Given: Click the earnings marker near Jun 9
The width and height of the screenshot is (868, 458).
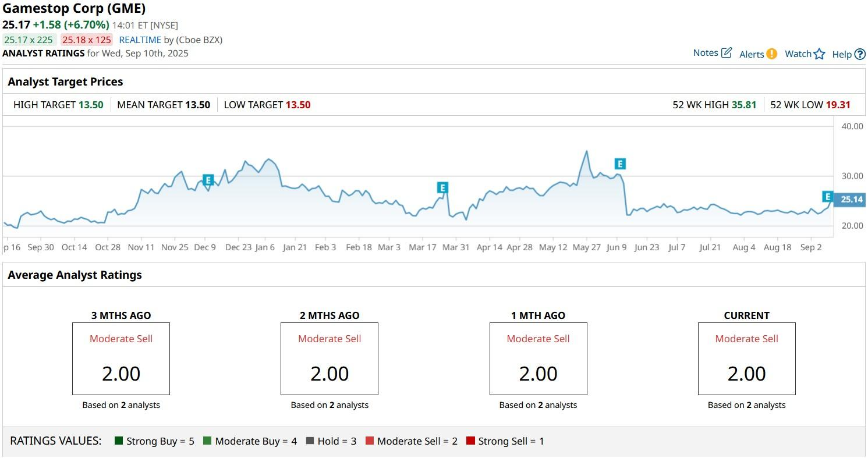Looking at the screenshot, I should (x=620, y=164).
